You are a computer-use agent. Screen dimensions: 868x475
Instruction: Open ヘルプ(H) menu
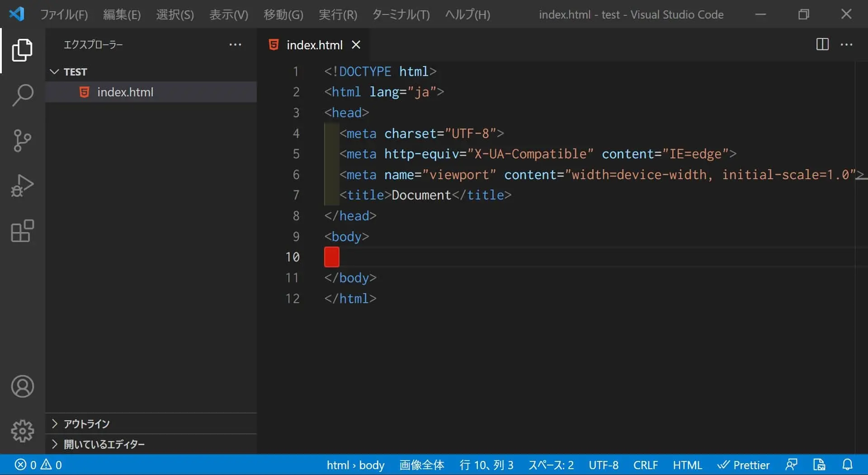pyautogui.click(x=467, y=14)
